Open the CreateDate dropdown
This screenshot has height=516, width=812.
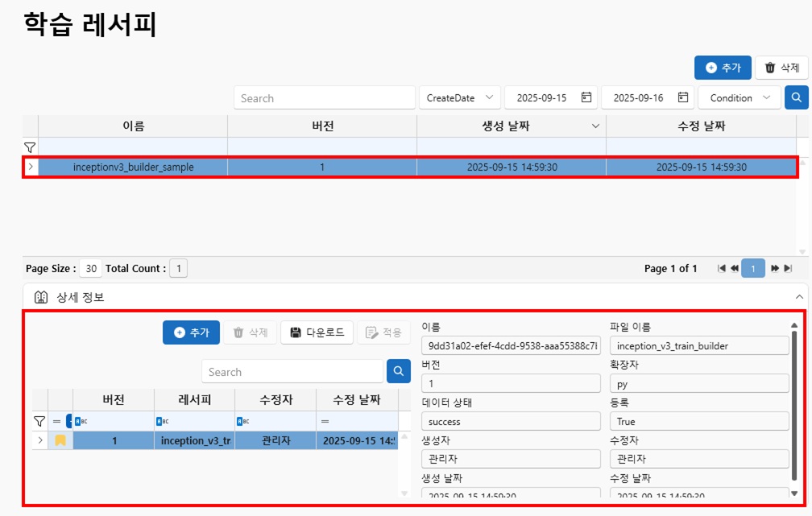(x=459, y=97)
